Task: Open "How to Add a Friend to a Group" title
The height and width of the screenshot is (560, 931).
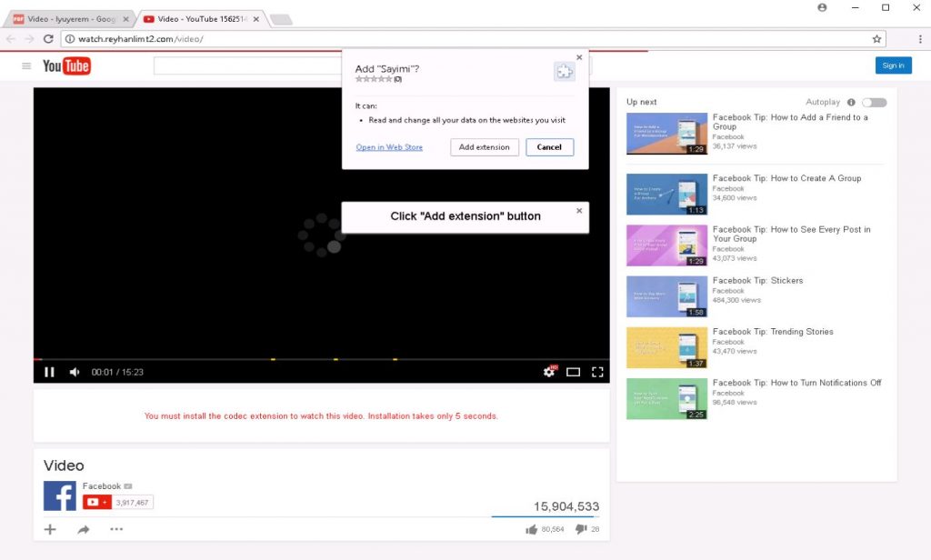Action: coord(790,122)
